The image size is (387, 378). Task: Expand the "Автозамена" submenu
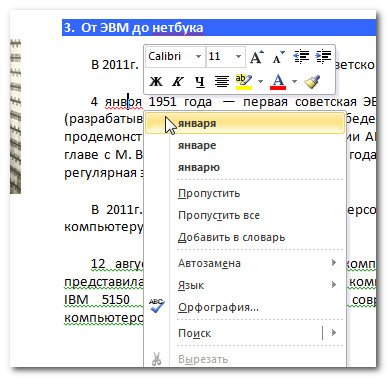point(245,263)
